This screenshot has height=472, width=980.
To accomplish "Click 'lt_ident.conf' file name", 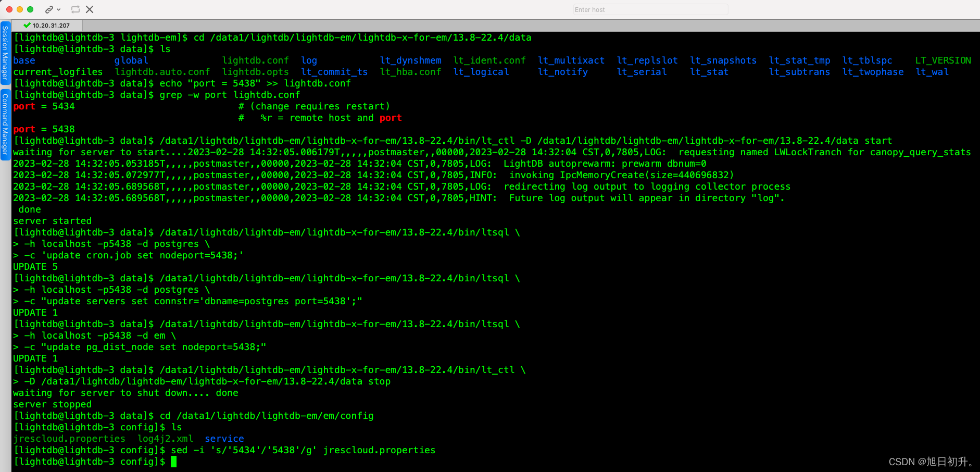I will pyautogui.click(x=489, y=60).
